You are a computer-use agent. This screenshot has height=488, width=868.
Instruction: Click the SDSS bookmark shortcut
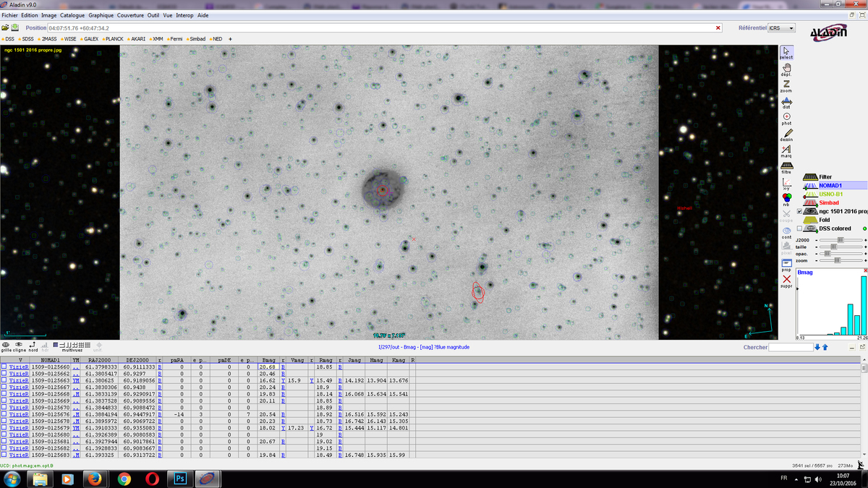[27, 39]
